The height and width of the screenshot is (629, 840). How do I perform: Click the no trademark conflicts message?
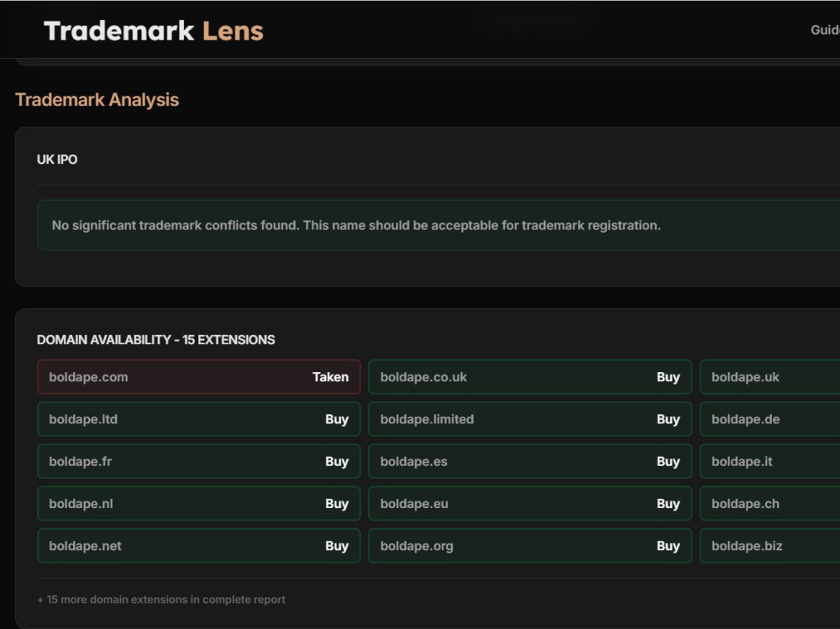[x=356, y=226]
